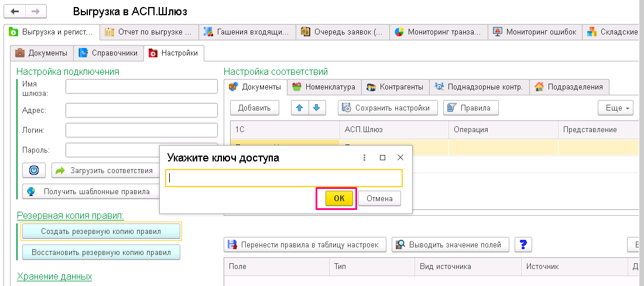The image size is (644, 286).
Task: Click Загрузить соответствия button
Action: [105, 170]
